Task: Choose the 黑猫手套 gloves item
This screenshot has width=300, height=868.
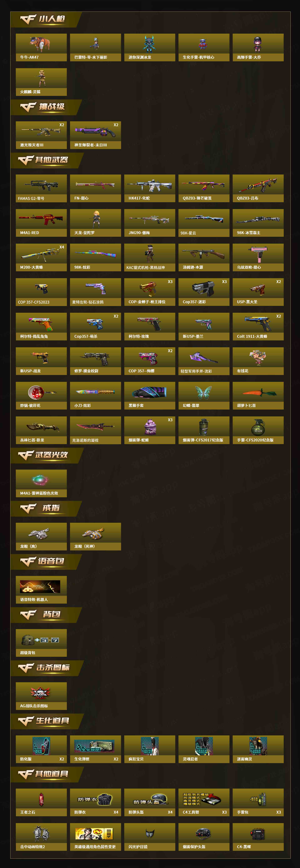Action: 150,396
